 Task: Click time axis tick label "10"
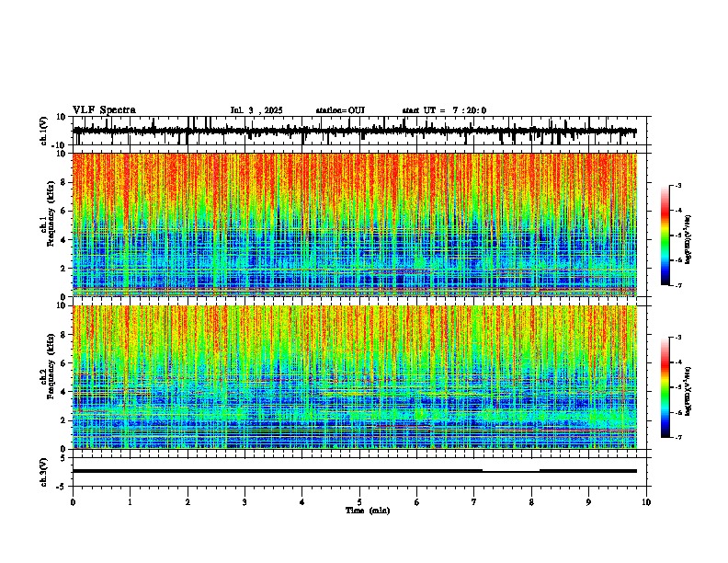(x=646, y=502)
